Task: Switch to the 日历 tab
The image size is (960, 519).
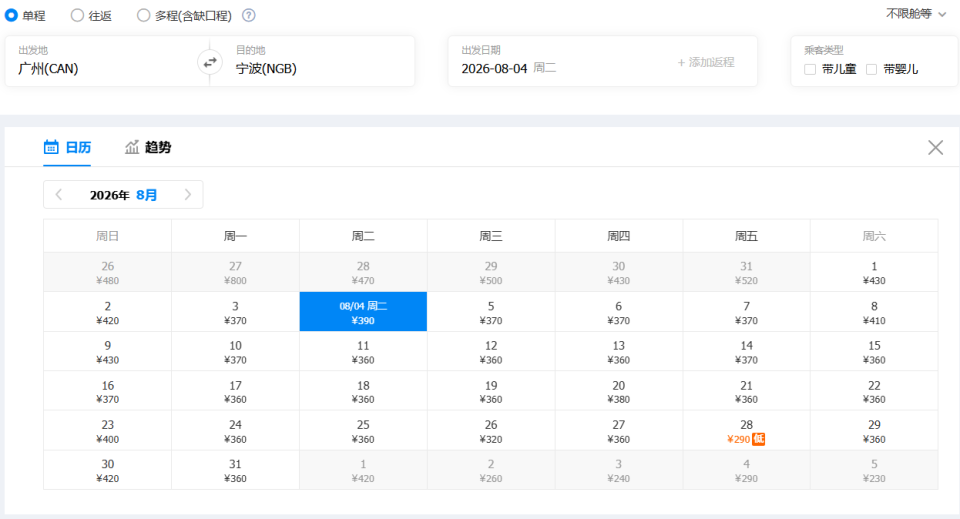Action: 67,147
